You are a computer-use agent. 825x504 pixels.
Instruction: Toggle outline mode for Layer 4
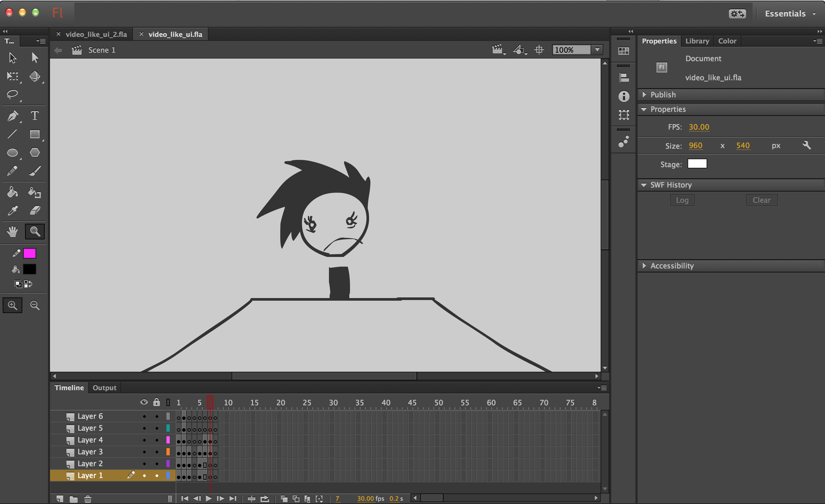pos(168,440)
